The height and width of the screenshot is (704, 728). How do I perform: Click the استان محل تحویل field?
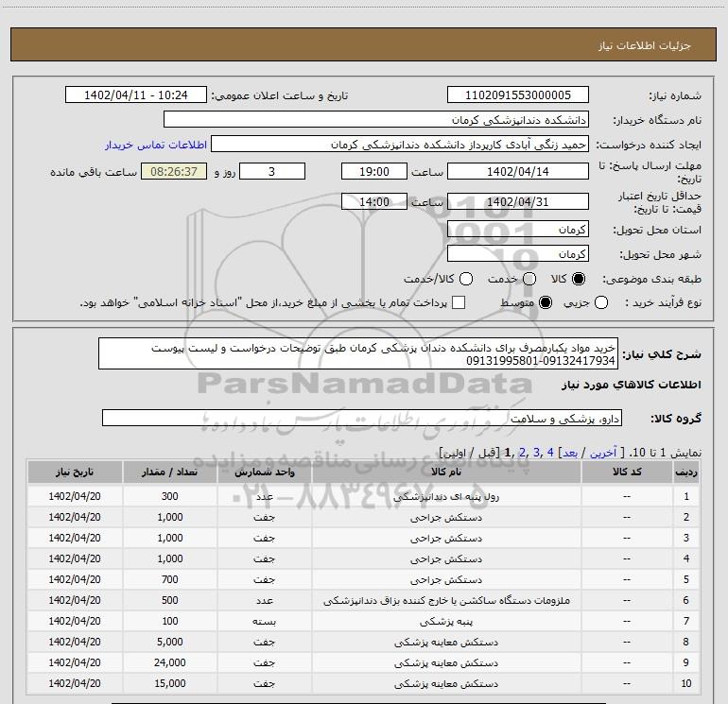518,229
